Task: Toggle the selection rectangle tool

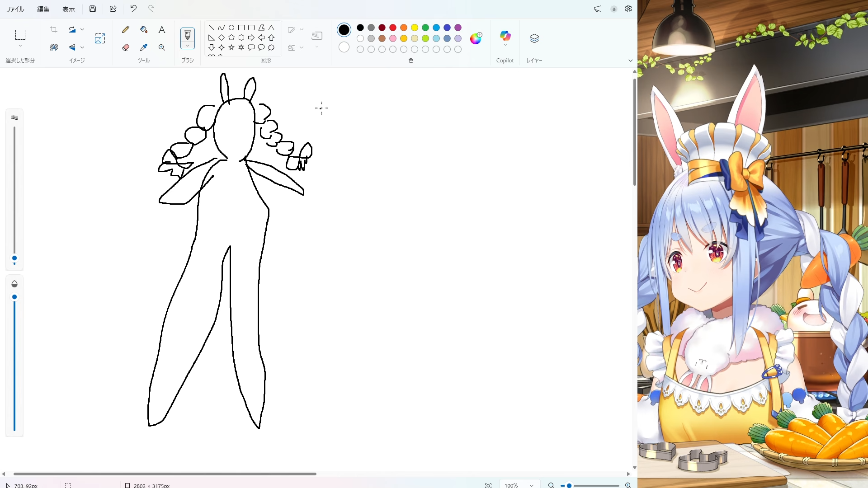Action: click(x=20, y=35)
